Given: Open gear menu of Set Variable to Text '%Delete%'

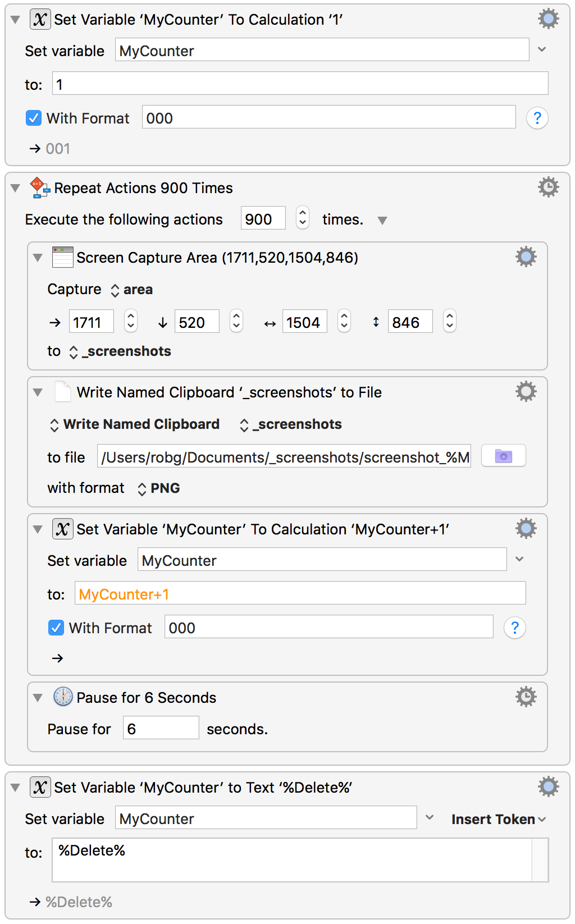Looking at the screenshot, I should 548,786.
